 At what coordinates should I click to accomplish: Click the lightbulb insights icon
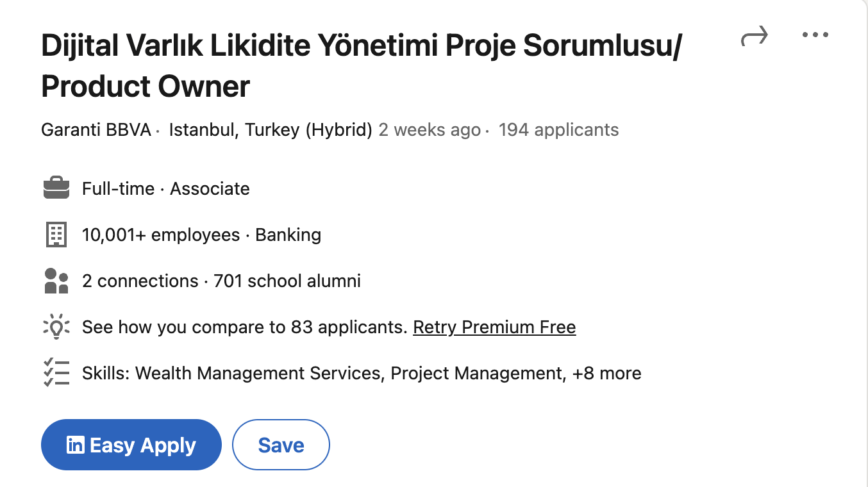click(56, 327)
